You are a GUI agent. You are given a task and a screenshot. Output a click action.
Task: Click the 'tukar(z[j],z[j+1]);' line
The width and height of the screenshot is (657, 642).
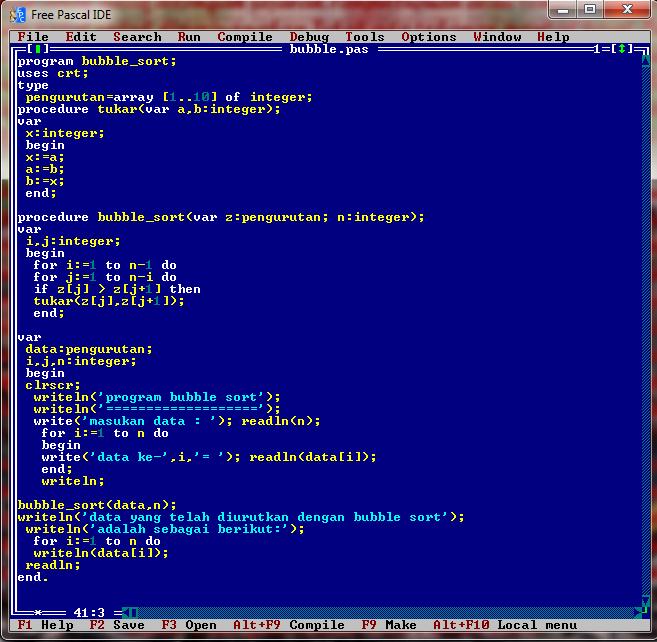pos(109,301)
